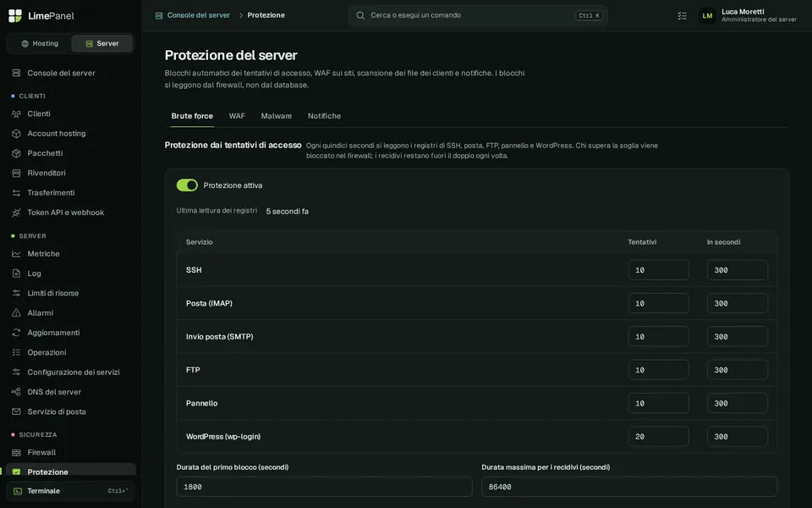Click the Durata del primo blocco field

tap(324, 487)
